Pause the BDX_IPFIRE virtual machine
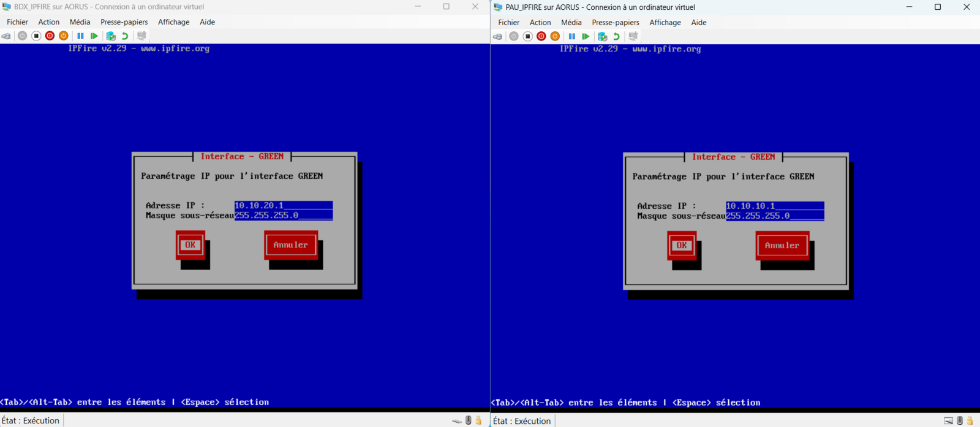The image size is (980, 427). pyautogui.click(x=80, y=36)
